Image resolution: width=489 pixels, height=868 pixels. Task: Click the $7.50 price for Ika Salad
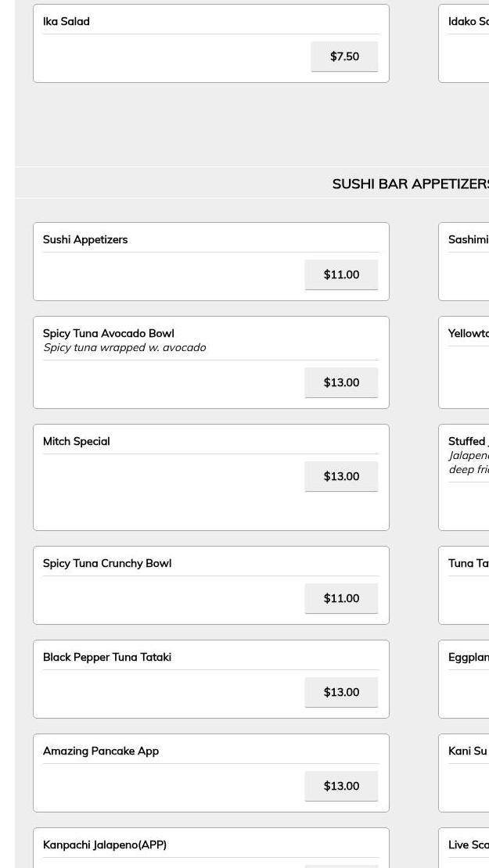pyautogui.click(x=344, y=56)
